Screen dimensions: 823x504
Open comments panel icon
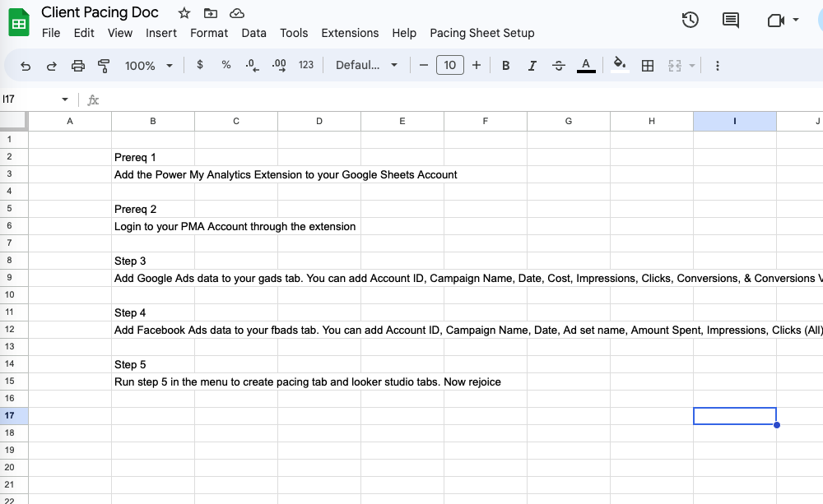point(731,21)
